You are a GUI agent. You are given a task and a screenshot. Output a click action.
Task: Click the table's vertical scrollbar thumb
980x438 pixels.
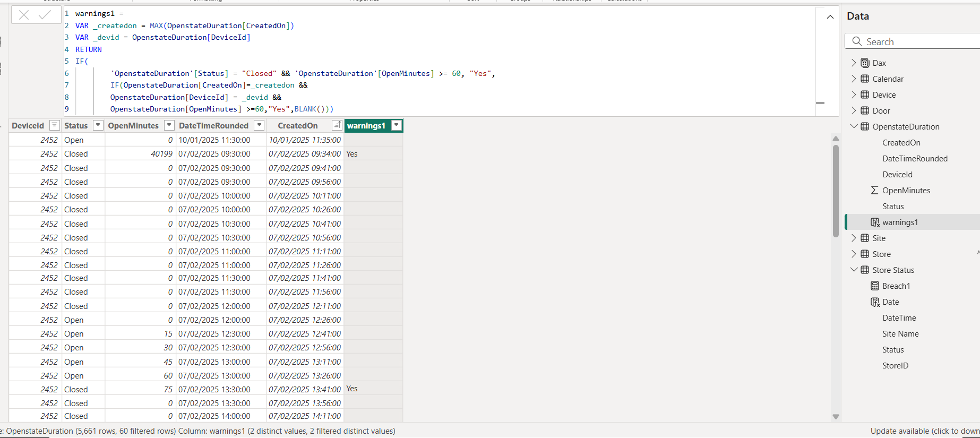(x=836, y=191)
